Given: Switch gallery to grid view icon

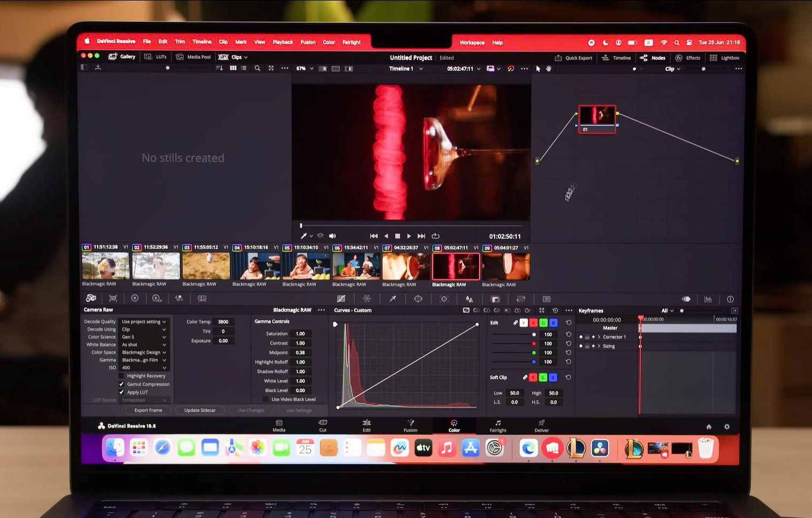Looking at the screenshot, I should 233,68.
